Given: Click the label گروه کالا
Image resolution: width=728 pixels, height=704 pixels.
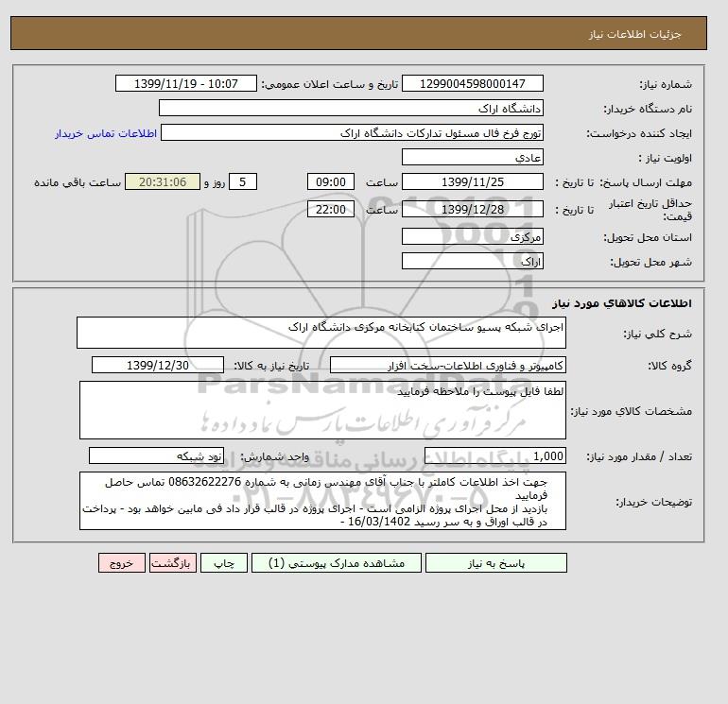Looking at the screenshot, I should [x=669, y=366].
